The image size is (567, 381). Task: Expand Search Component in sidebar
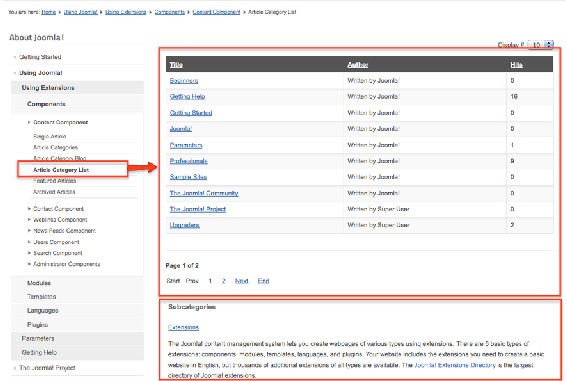pyautogui.click(x=58, y=253)
